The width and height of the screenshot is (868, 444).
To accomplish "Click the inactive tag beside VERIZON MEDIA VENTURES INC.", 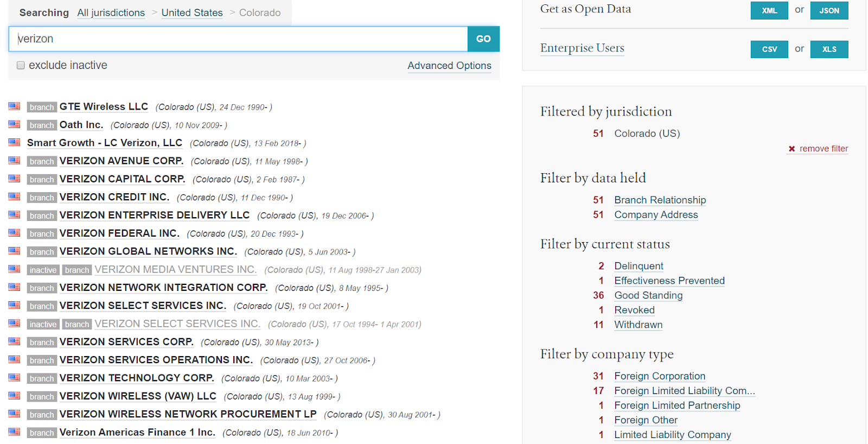I will [x=43, y=270].
